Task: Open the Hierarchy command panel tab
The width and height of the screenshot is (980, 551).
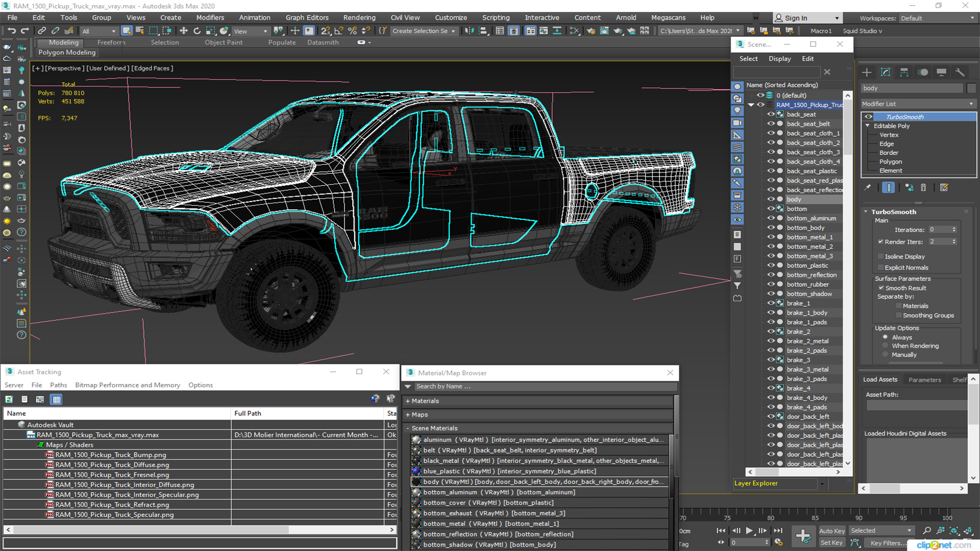Action: point(904,72)
